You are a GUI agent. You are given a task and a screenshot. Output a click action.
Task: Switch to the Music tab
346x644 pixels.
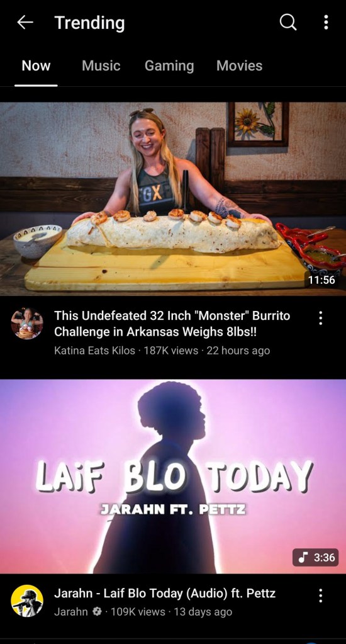coord(101,65)
